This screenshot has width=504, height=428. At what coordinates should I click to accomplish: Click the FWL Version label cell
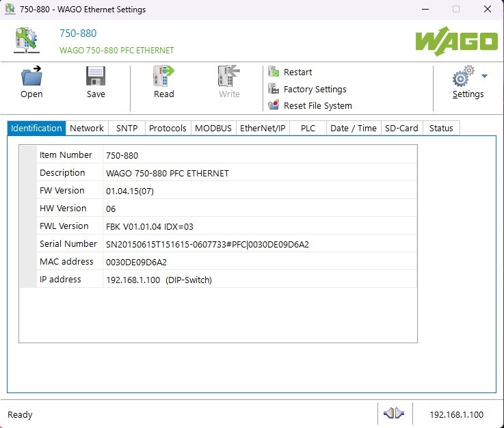(x=70, y=226)
